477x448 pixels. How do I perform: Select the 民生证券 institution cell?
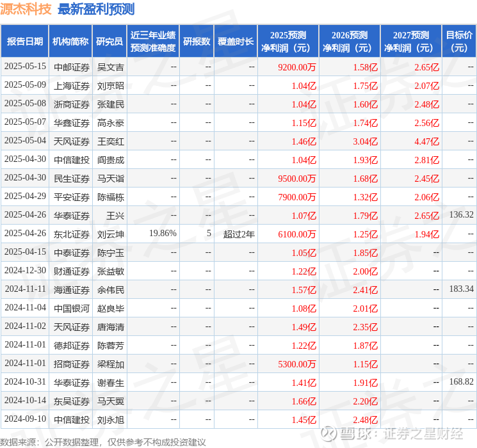[x=72, y=179]
